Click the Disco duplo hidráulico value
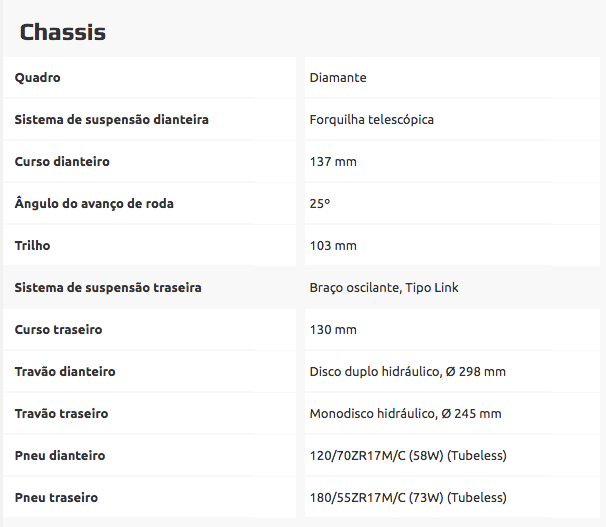606x527 pixels. click(x=407, y=371)
